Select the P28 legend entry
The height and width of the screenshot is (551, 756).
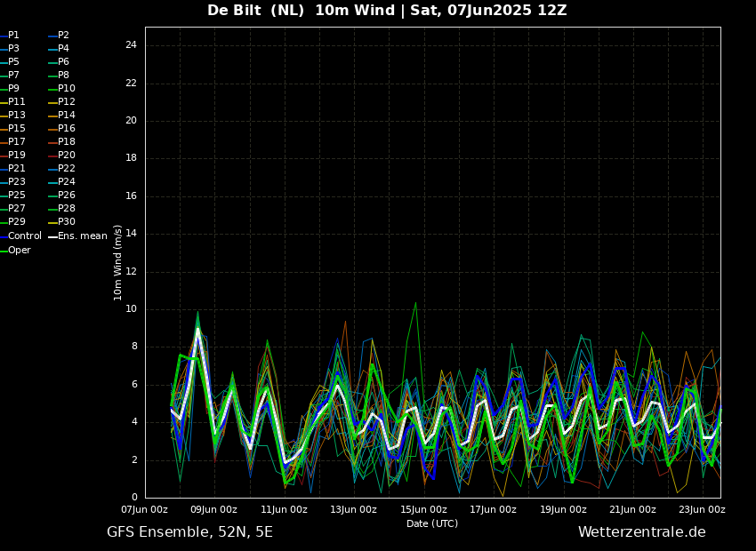point(67,209)
